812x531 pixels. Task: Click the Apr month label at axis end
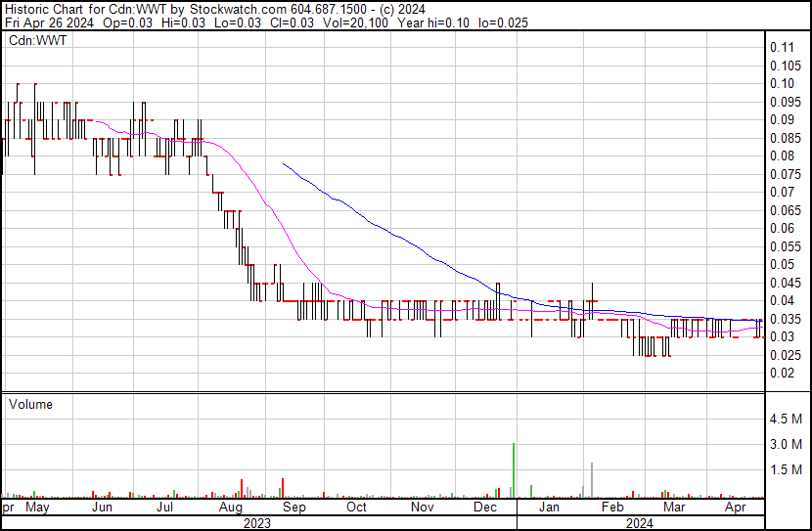(x=736, y=508)
